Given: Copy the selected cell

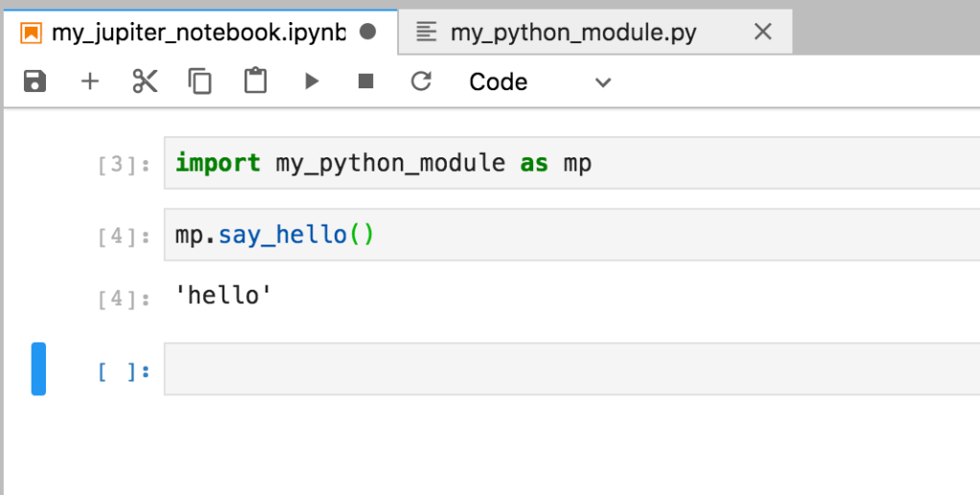Looking at the screenshot, I should (x=200, y=82).
